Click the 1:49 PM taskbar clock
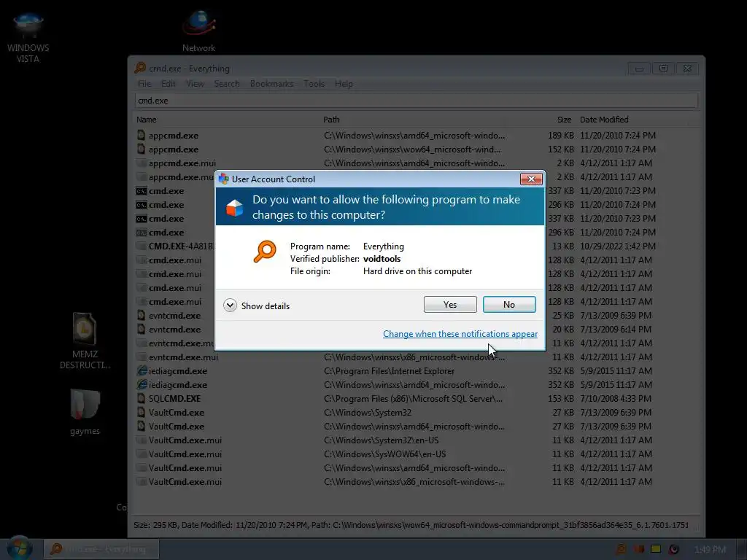747x560 pixels. coord(710,550)
